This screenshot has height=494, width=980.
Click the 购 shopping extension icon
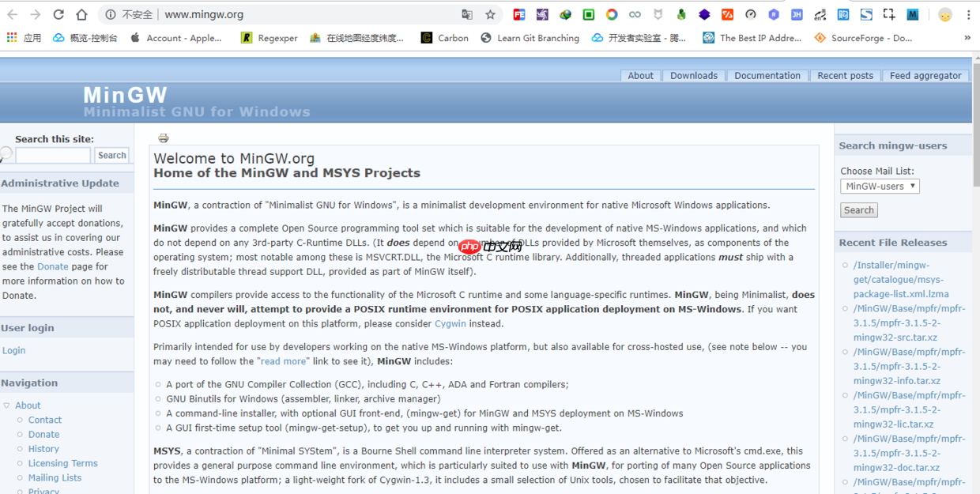coord(842,13)
